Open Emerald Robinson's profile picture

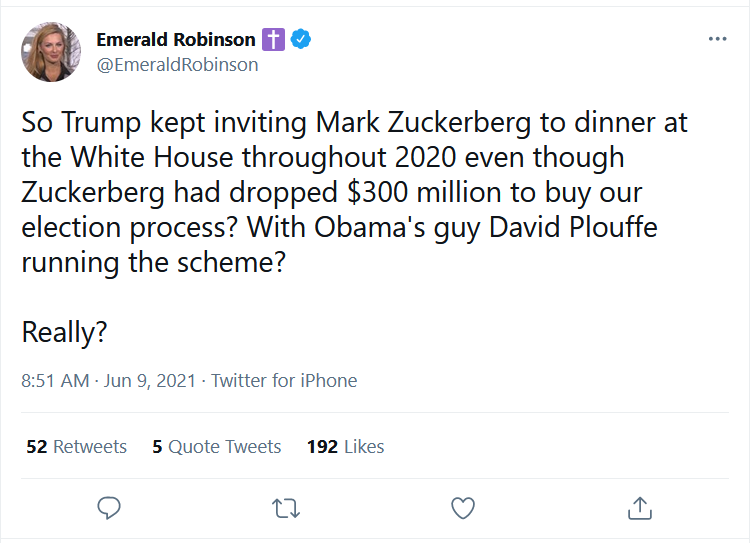[x=51, y=52]
